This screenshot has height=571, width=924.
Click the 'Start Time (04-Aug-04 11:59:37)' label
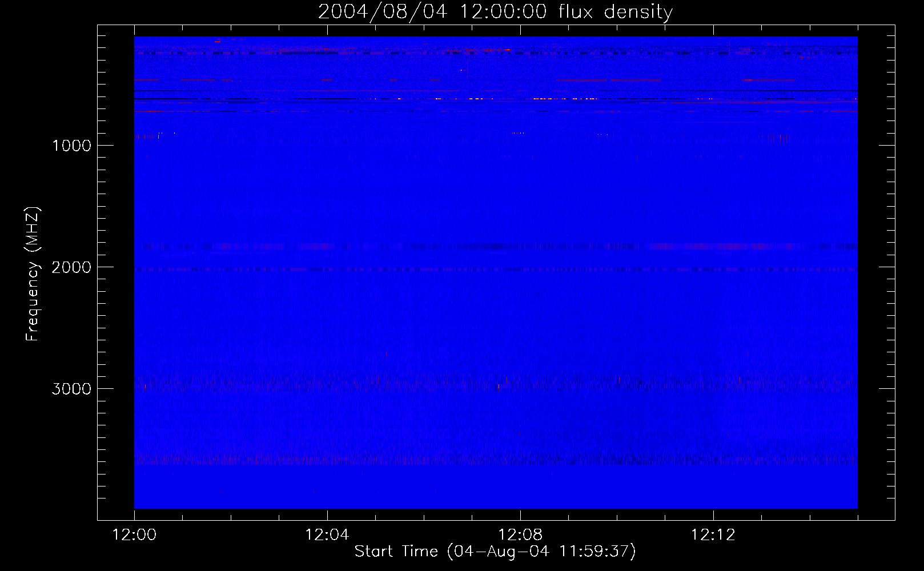[x=495, y=551]
